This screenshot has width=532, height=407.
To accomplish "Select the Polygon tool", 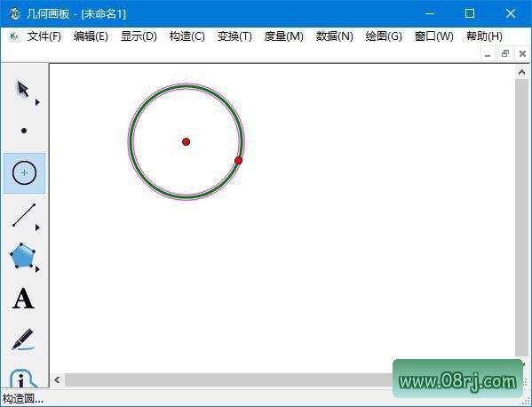I will coord(22,256).
